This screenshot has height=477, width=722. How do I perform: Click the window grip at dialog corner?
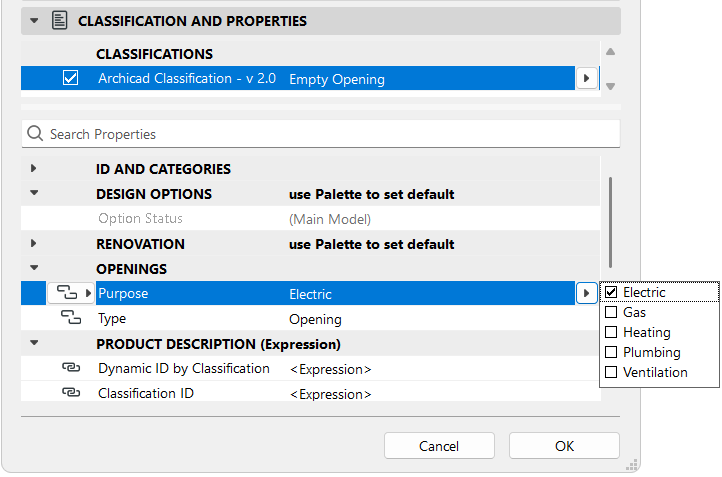pos(632,465)
